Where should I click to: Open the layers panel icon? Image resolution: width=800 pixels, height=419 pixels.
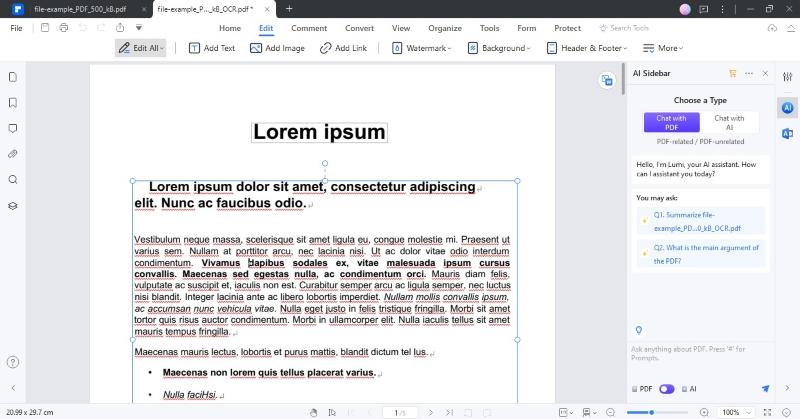coord(13,206)
